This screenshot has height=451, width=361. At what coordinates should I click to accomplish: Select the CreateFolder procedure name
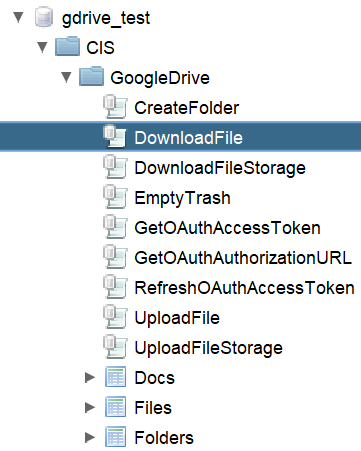pos(187,108)
